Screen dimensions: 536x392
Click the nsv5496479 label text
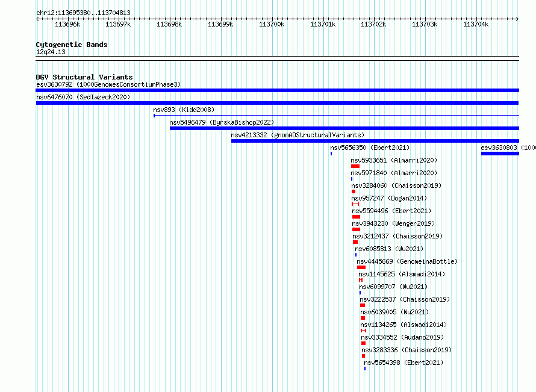click(x=222, y=122)
